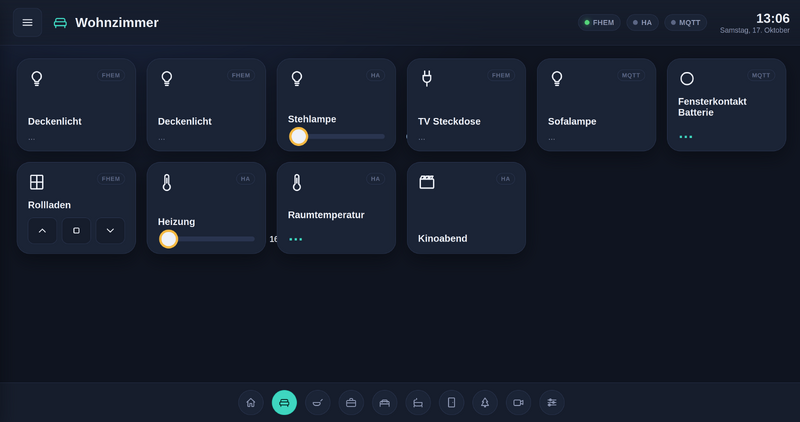This screenshot has height=422, width=800.
Task: Click the HA badge on Heizung card
Action: [245, 179]
